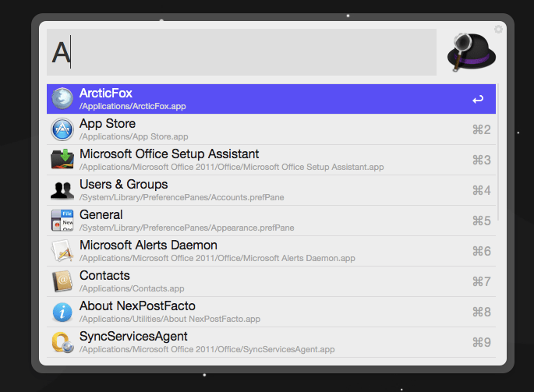534x392 pixels.
Task: Click the ⌘9 shortcut label for SyncServicesAgent
Action: pyautogui.click(x=481, y=342)
